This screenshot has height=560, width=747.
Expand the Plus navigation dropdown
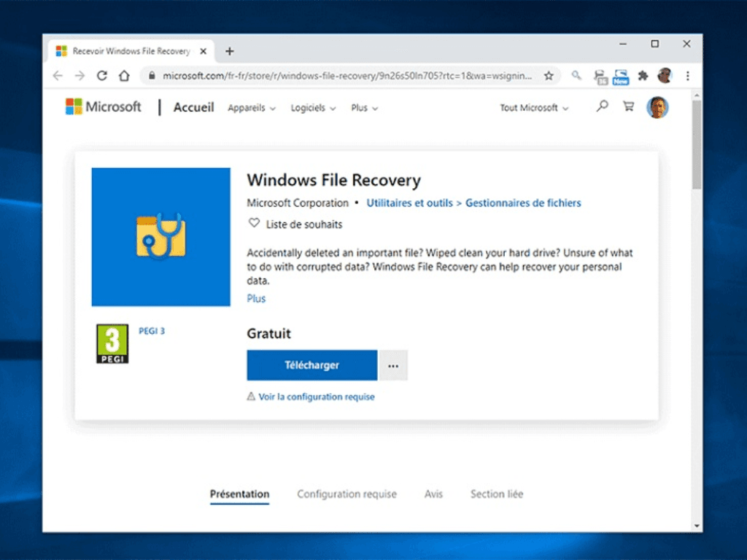tap(364, 108)
